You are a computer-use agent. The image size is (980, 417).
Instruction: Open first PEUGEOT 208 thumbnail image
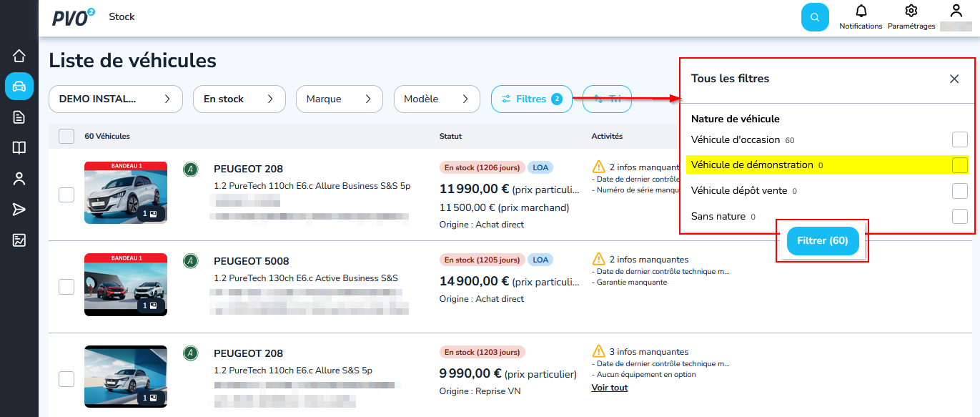click(x=126, y=192)
